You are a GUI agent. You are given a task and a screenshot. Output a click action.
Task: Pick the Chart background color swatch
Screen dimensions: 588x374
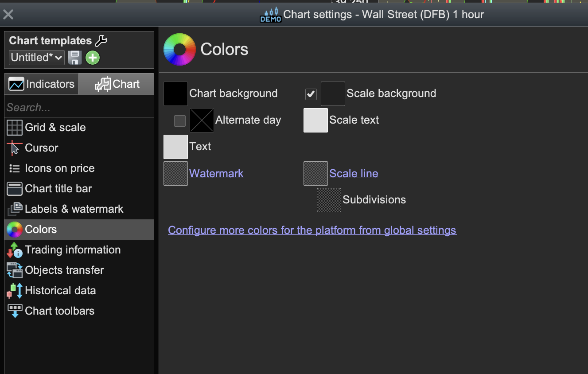point(175,93)
